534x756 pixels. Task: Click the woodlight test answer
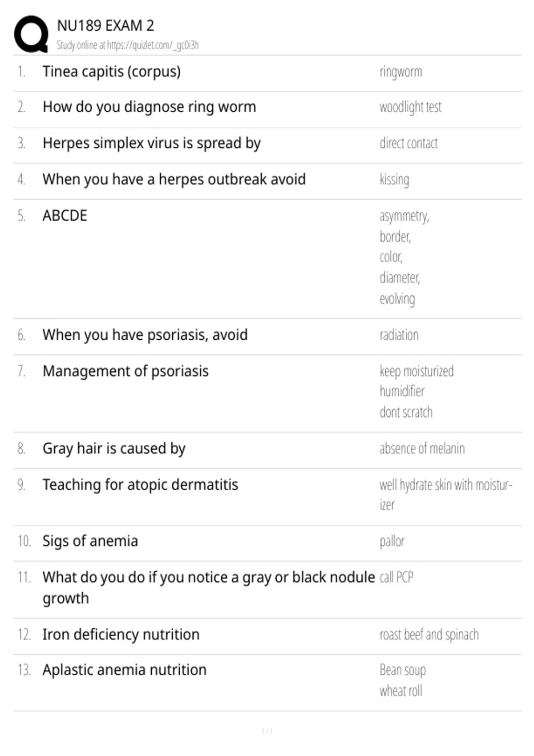coord(410,107)
